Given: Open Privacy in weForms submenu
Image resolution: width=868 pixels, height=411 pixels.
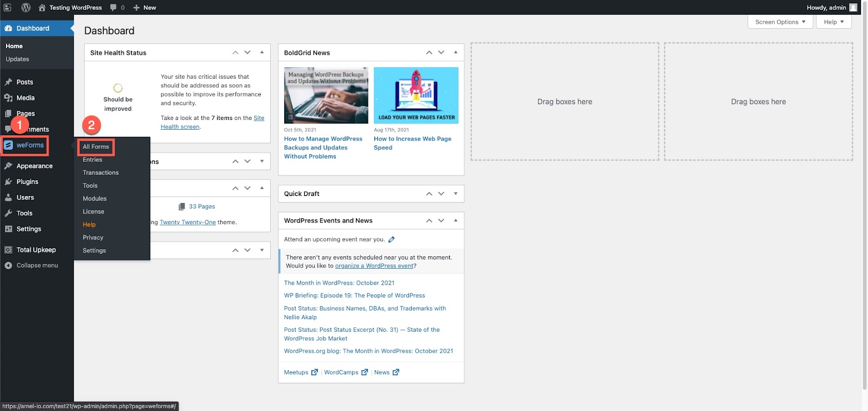Looking at the screenshot, I should (x=93, y=238).
